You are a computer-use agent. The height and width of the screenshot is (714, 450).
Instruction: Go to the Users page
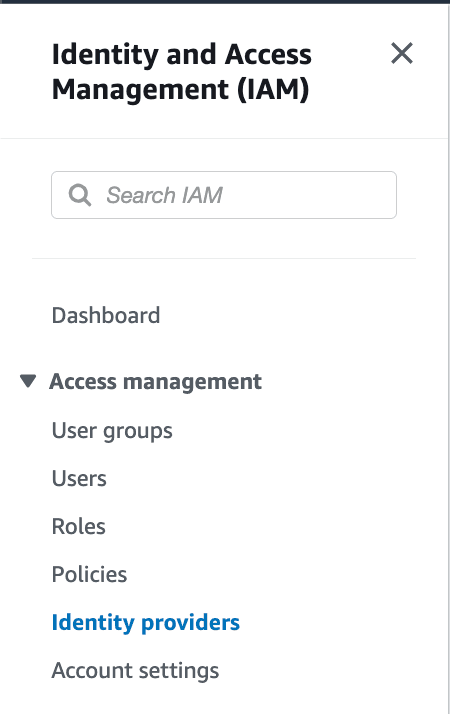coord(79,479)
